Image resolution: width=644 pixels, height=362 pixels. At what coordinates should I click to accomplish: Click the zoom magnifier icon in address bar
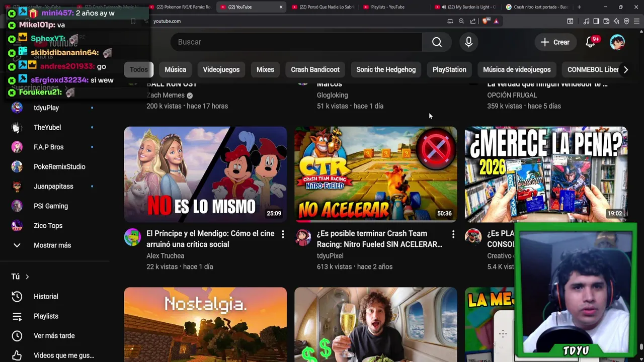(x=461, y=21)
